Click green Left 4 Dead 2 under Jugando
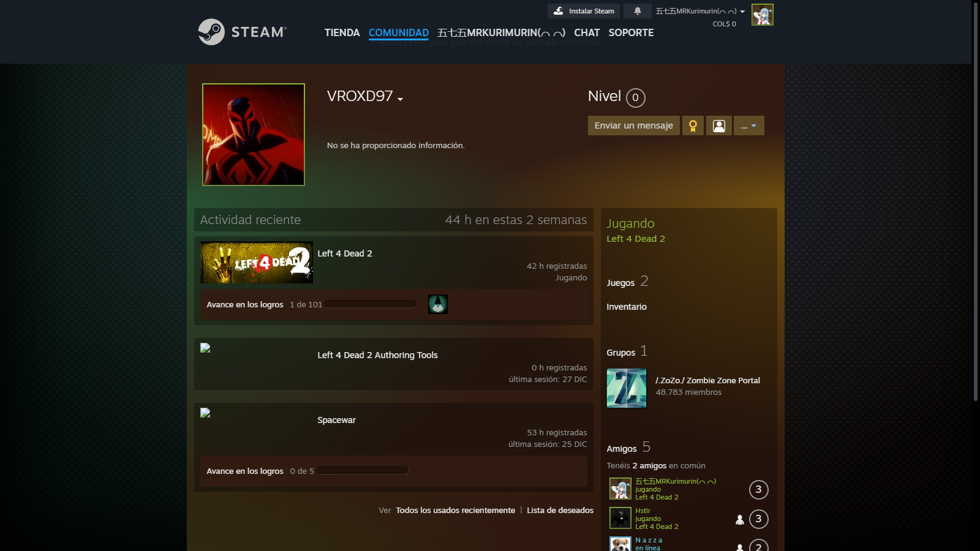 (x=636, y=239)
